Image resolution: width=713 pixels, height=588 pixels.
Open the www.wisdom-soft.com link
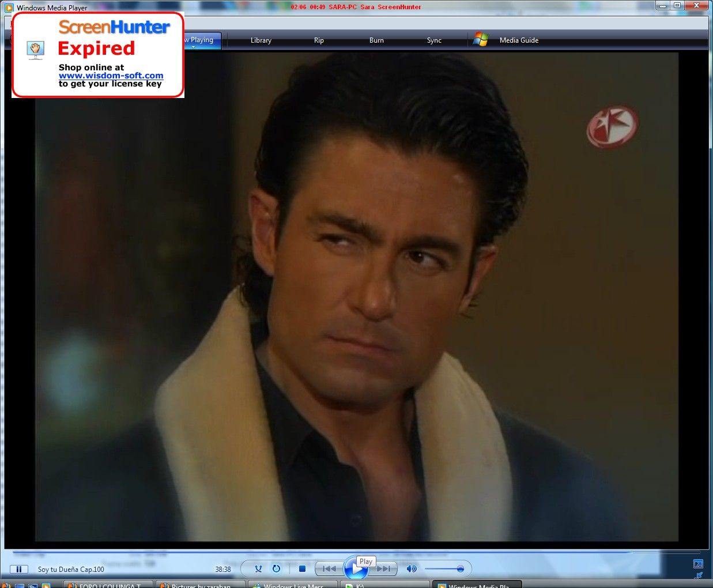click(x=111, y=76)
